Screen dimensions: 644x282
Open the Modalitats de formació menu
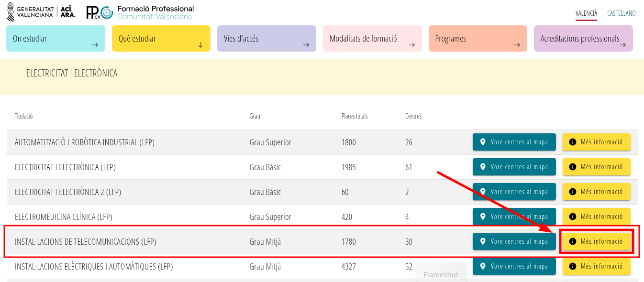tap(372, 39)
